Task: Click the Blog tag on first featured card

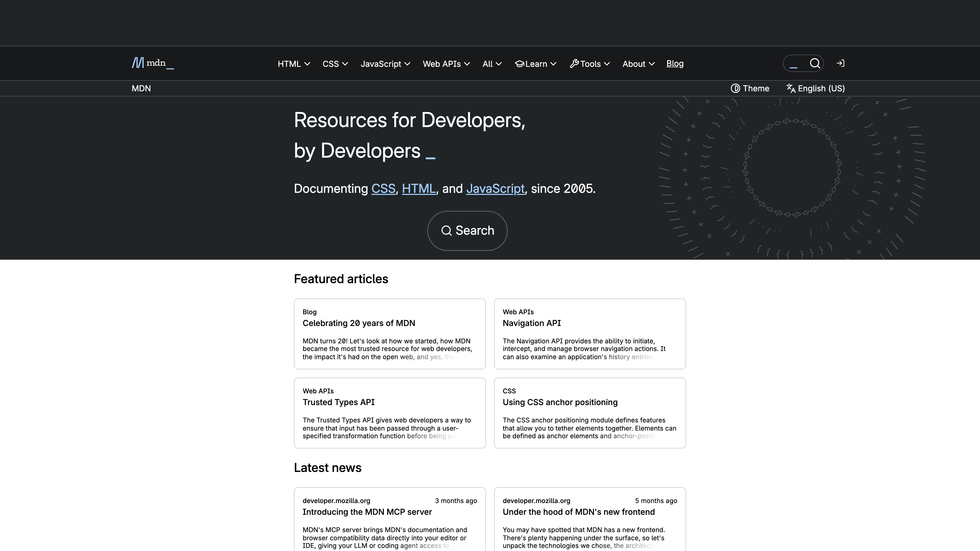Action: pyautogui.click(x=309, y=312)
